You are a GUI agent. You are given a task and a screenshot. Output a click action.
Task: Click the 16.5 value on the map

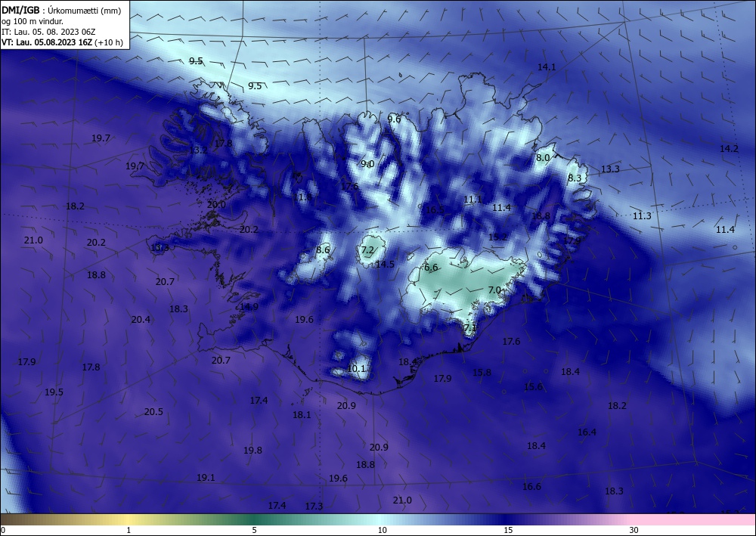(x=435, y=209)
